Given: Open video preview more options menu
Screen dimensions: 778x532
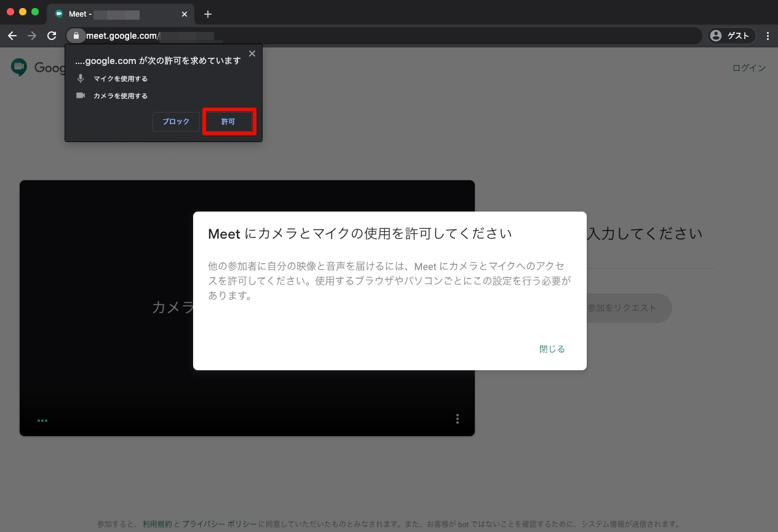Looking at the screenshot, I should [457, 419].
